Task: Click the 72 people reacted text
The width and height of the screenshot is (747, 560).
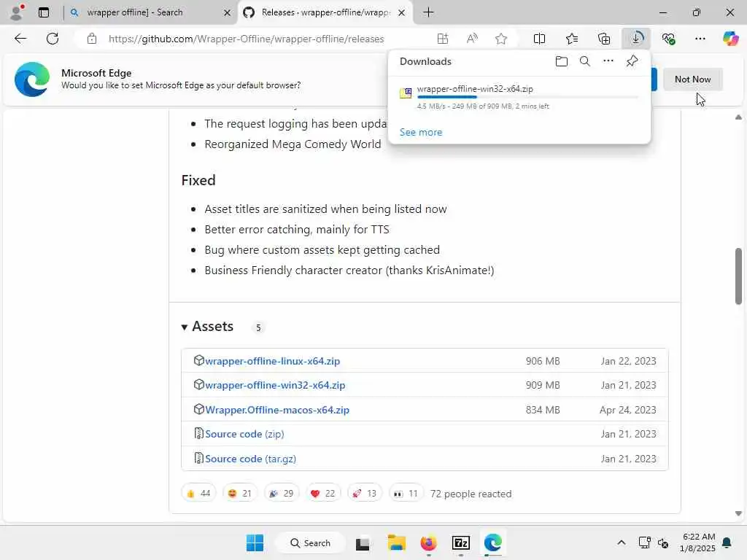Action: [471, 494]
